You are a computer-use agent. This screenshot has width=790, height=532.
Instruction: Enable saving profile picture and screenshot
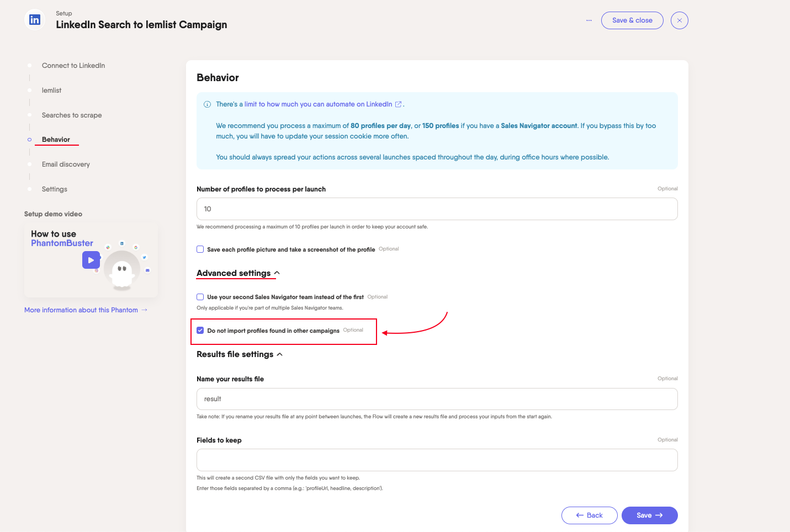coord(200,249)
